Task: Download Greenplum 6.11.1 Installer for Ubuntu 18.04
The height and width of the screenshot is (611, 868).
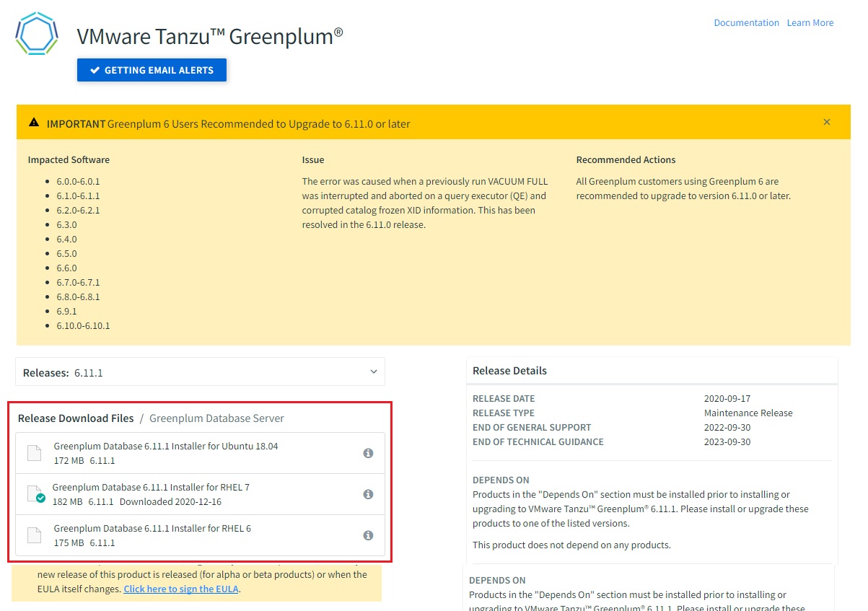Action: [200, 453]
